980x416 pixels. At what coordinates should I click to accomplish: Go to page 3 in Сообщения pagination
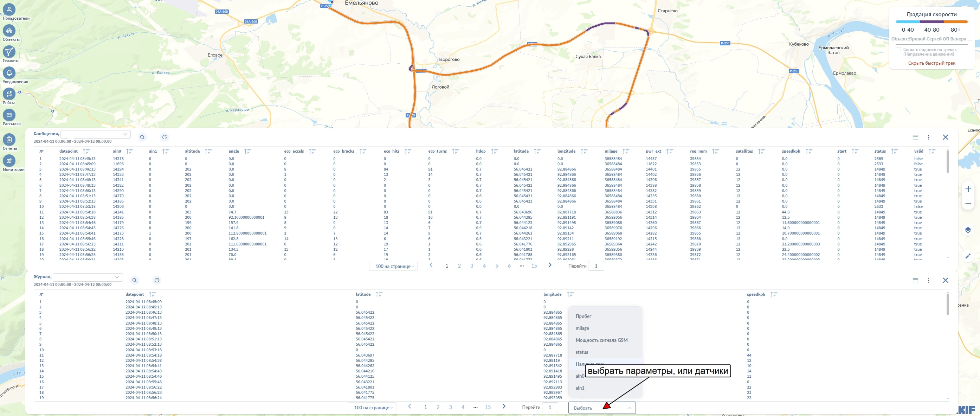pyautogui.click(x=472, y=265)
